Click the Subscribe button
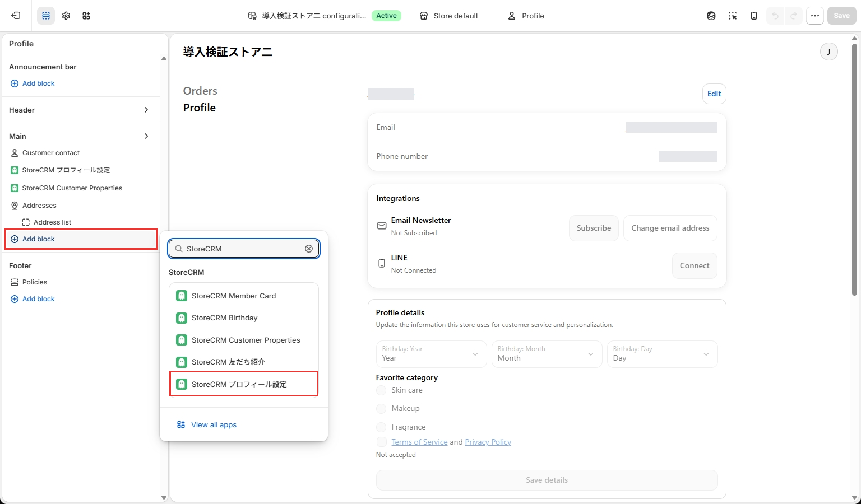Image resolution: width=861 pixels, height=504 pixels. [x=594, y=228]
